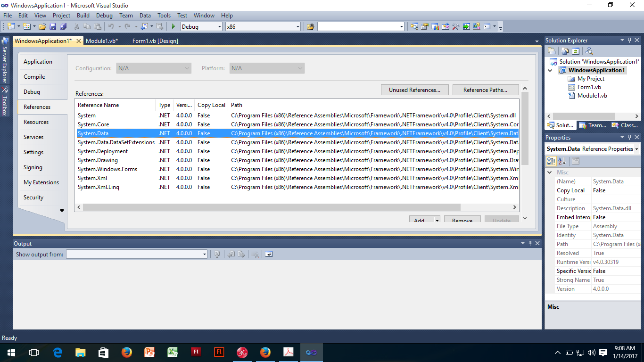Expand the project designer tabs overflow arrow
Image resolution: width=644 pixels, height=362 pixels.
click(62, 210)
